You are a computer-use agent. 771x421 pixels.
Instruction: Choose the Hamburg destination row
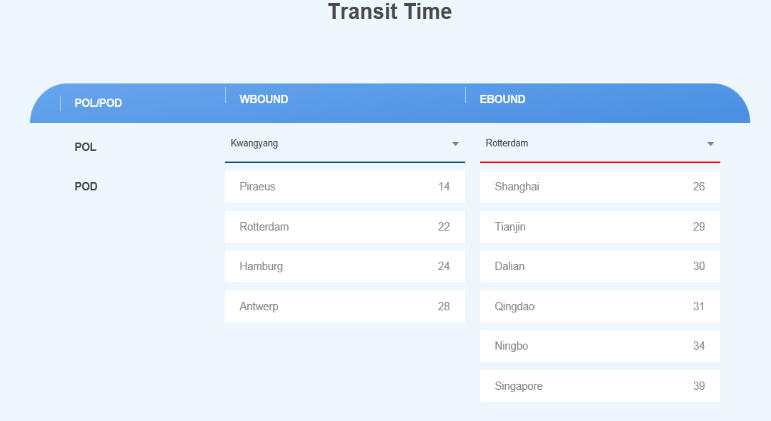click(345, 267)
